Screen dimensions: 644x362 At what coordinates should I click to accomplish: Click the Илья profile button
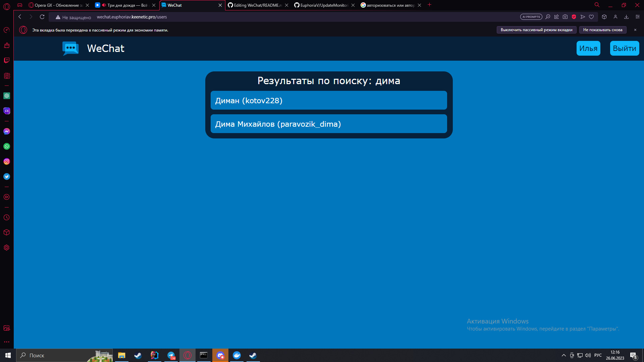coord(588,49)
